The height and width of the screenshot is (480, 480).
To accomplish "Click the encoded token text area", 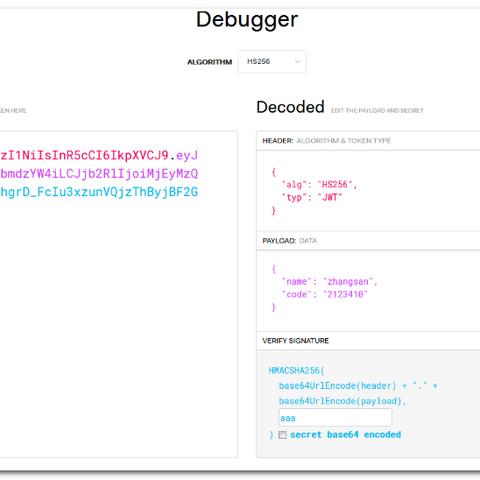I will click(118, 294).
